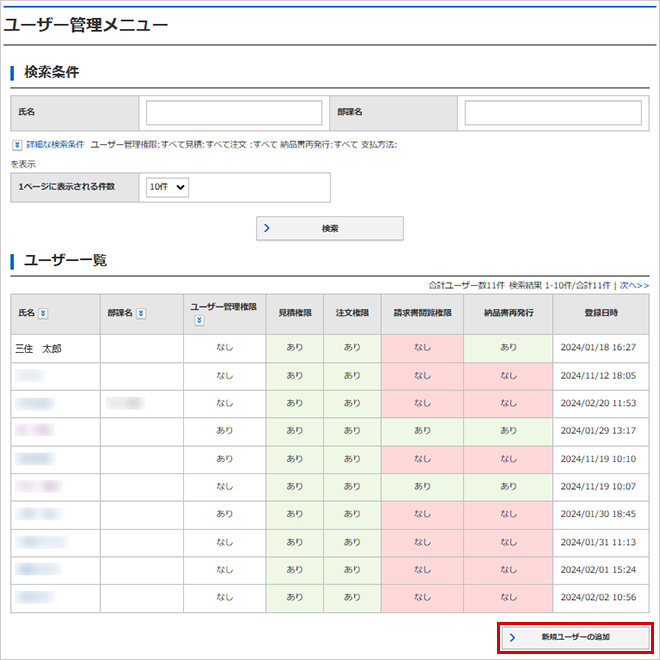The image size is (660, 660).
Task: Click the 納品書再発行 column header
Action: tap(508, 313)
